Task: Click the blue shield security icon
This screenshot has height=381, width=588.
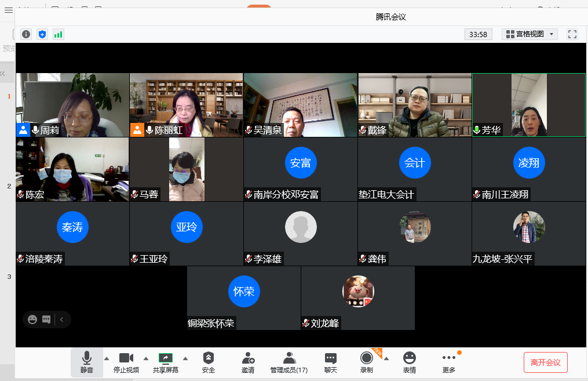Action: (42, 34)
